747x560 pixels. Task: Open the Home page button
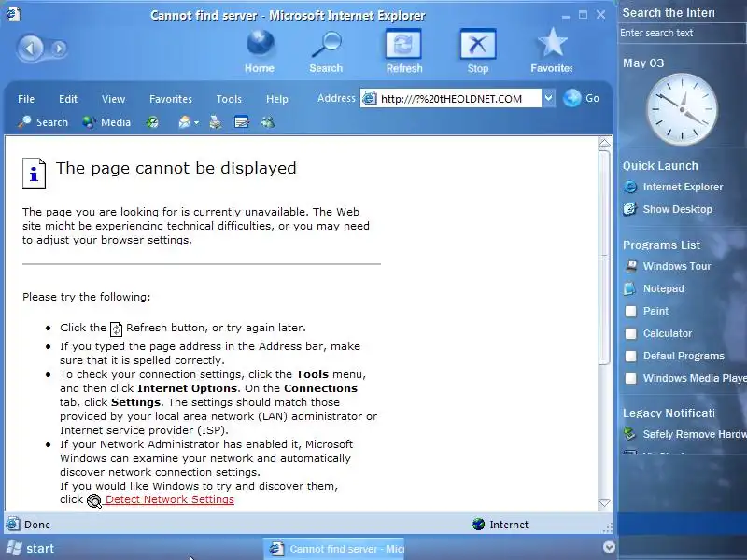[x=260, y=51]
